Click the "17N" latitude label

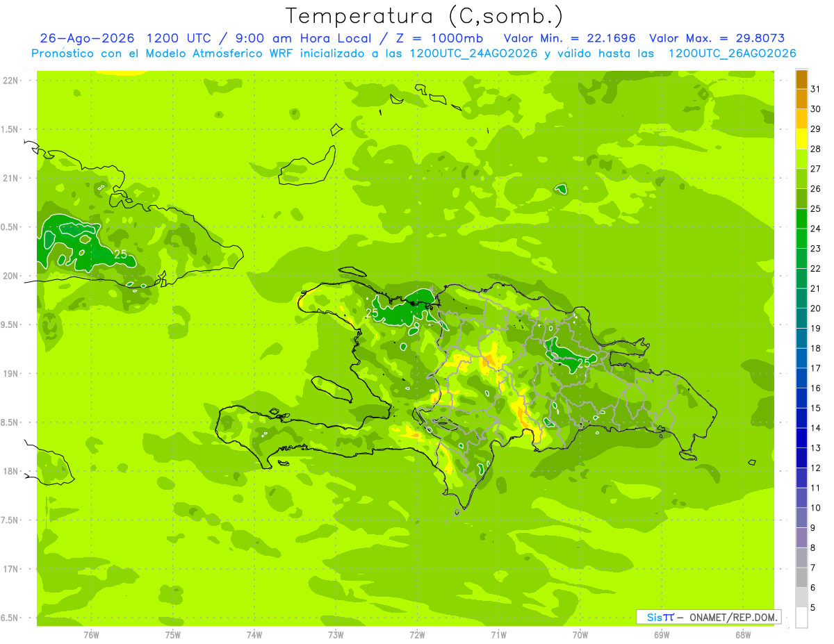point(10,570)
